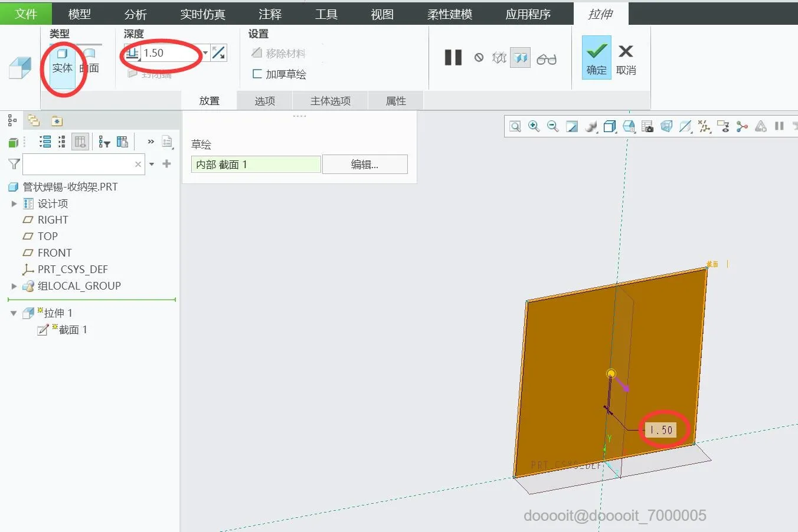This screenshot has height=532, width=798.
Task: Confirm the extrude with 确定
Action: pyautogui.click(x=596, y=58)
